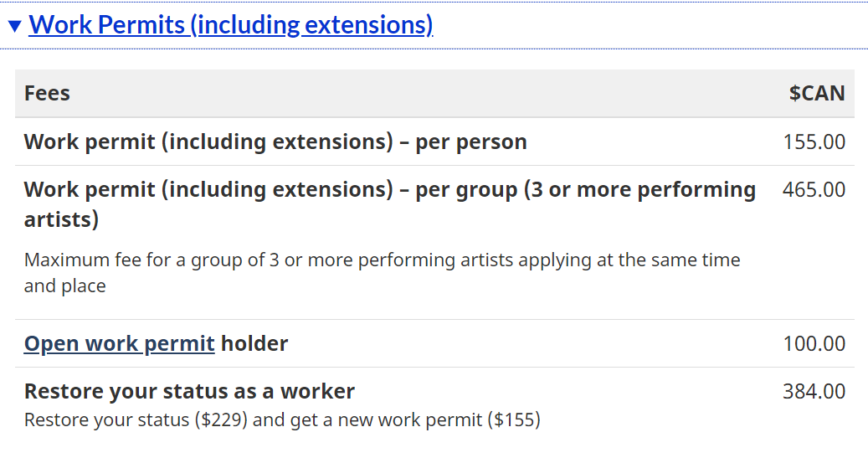Click the 384.00 fee amount
The height and width of the screenshot is (458, 868).
pos(814,392)
